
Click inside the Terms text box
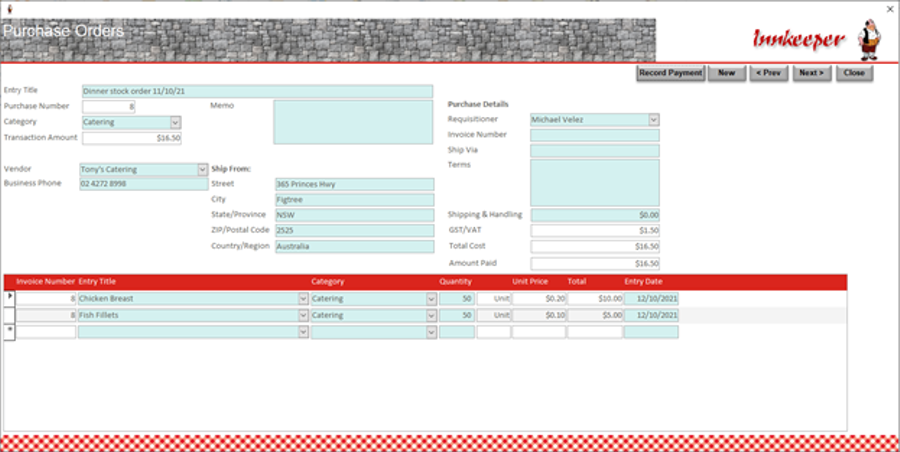[595, 183]
